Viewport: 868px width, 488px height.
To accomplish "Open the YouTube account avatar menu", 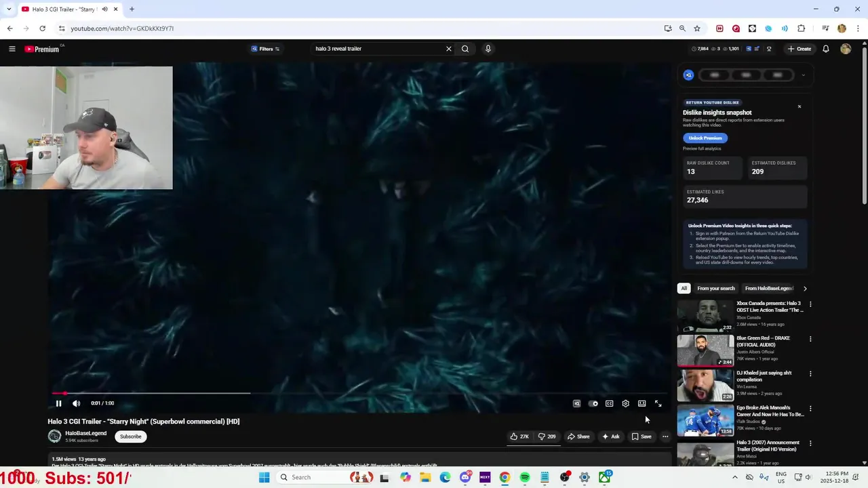I will 846,49.
